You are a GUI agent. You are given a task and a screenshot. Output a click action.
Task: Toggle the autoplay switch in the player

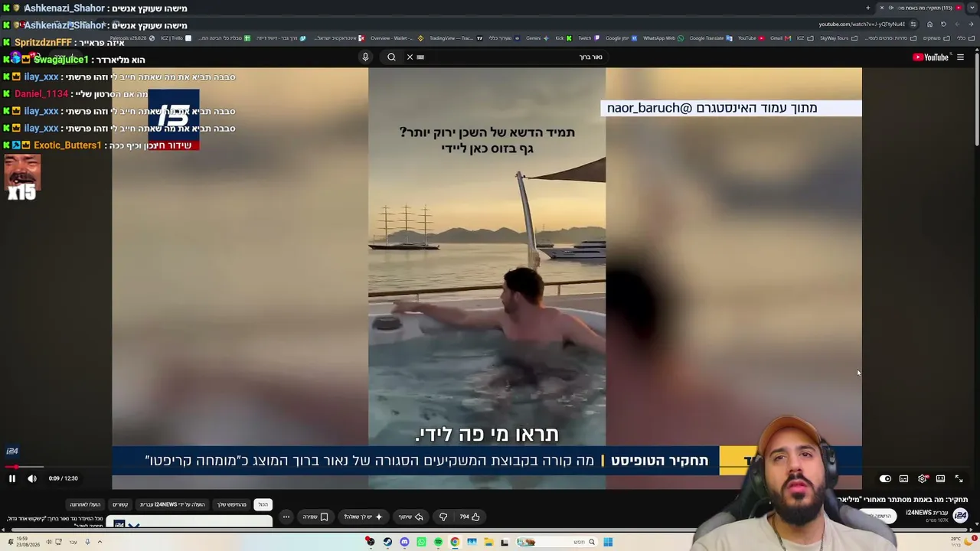tap(885, 478)
